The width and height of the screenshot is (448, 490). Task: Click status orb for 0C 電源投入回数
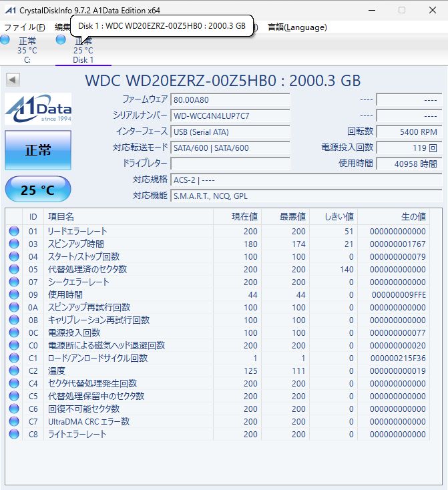(14, 332)
